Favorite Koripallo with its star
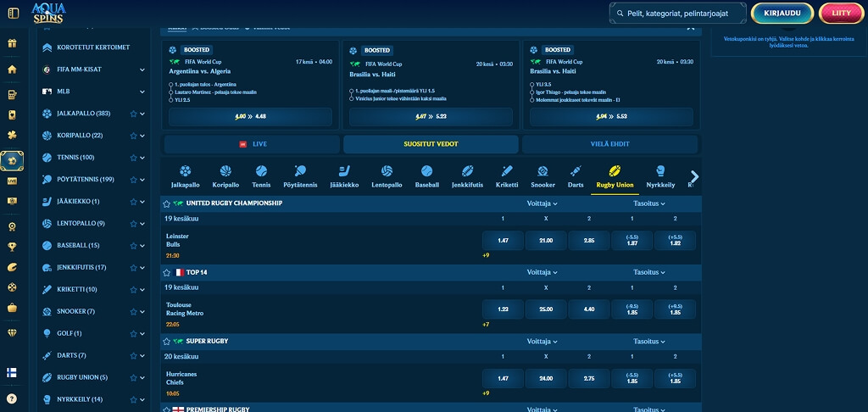The width and height of the screenshot is (868, 412). (133, 136)
